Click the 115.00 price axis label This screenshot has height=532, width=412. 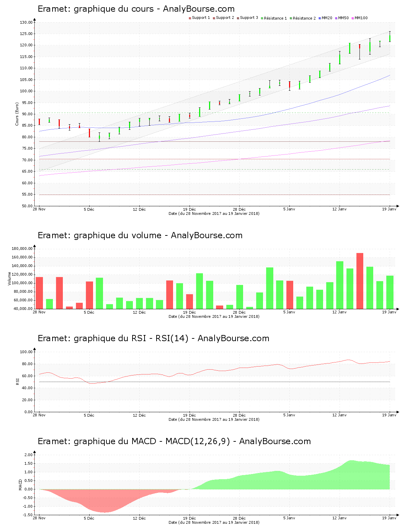tap(26, 57)
